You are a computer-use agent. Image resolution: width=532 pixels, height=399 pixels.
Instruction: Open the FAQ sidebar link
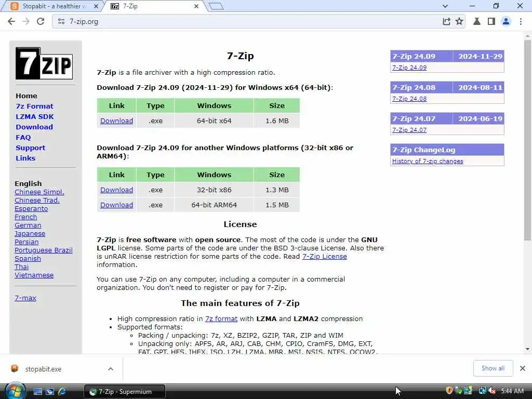(23, 137)
